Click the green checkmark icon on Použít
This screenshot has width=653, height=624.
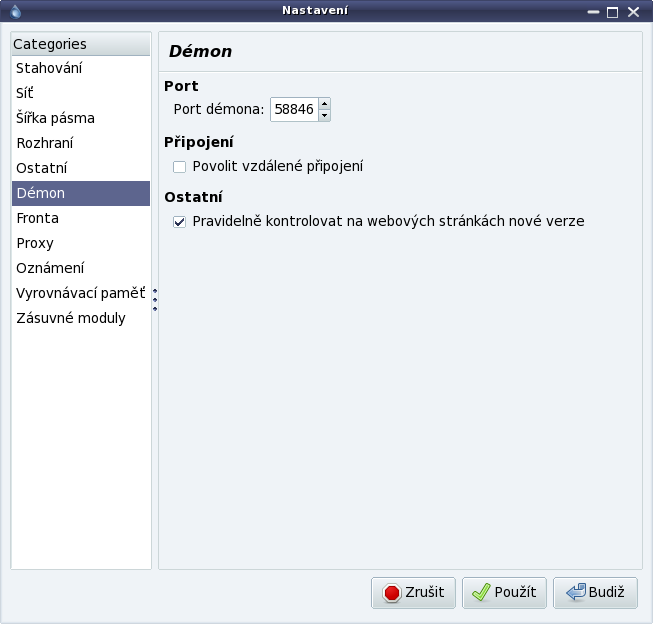[x=481, y=592]
